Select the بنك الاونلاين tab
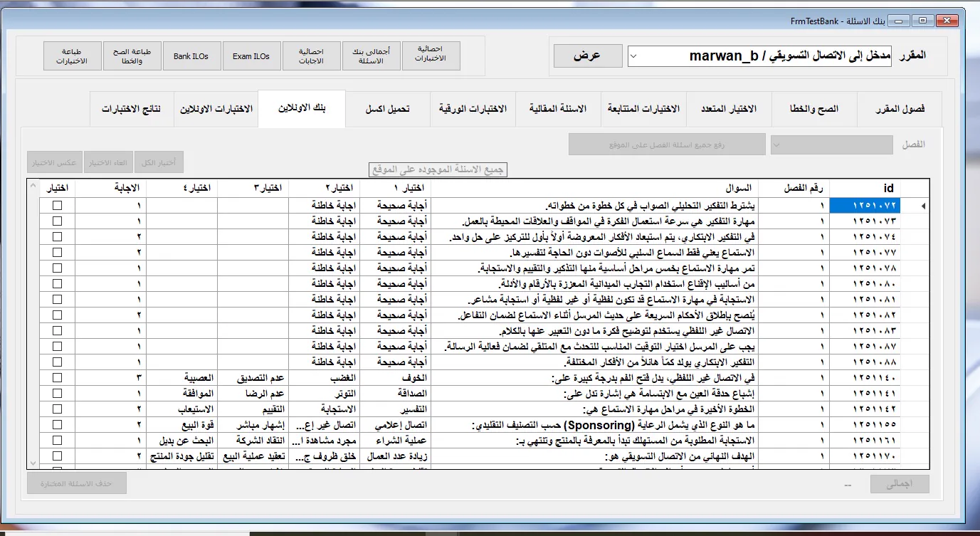 302,108
